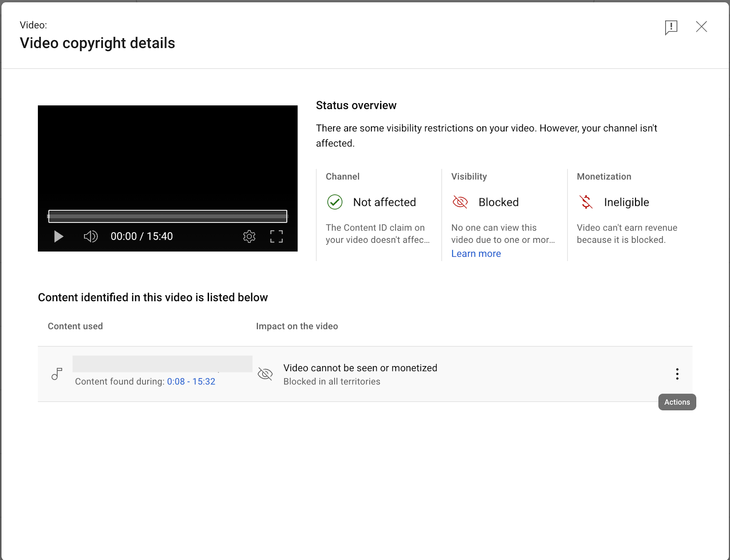The image size is (730, 560).
Task: Click the red Blocked visibility icon
Action: pos(460,202)
